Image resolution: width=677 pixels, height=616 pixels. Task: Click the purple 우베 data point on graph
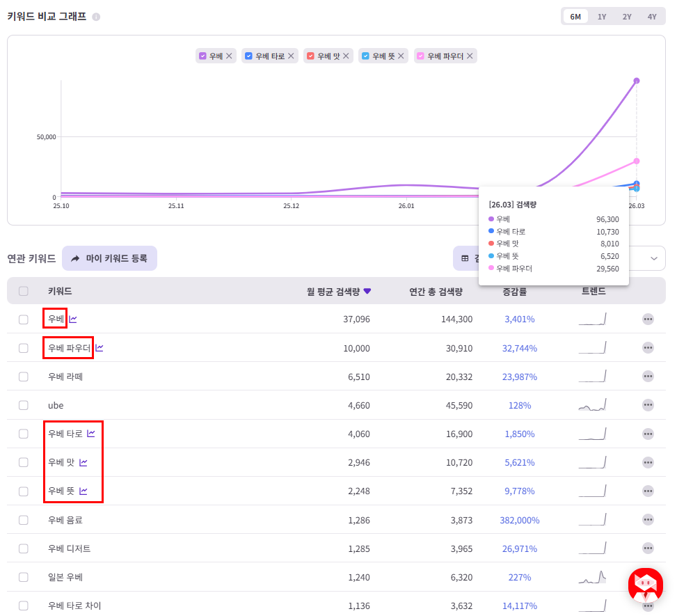[637, 81]
